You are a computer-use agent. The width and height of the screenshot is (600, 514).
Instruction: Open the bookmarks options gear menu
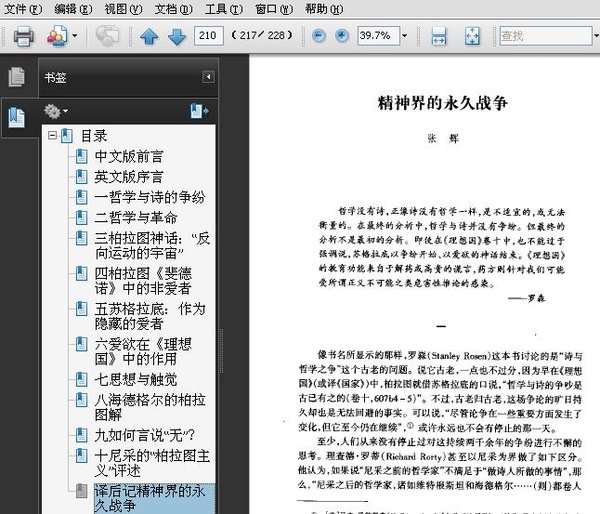(55, 111)
